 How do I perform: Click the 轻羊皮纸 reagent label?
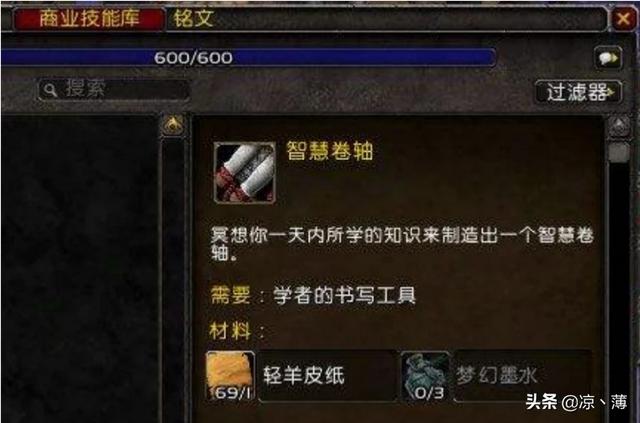coord(304,375)
